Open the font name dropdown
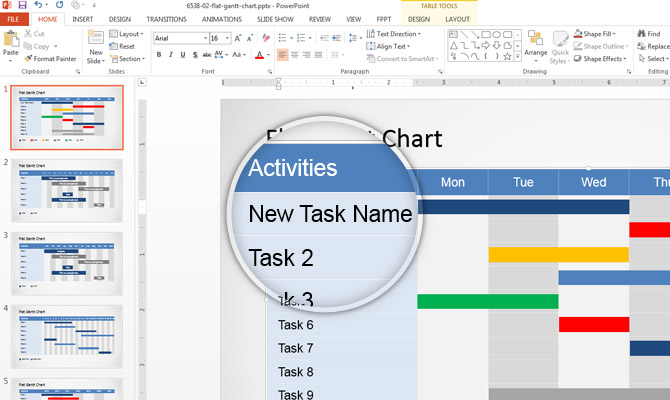Screen dimensions: 670x400 205,38
